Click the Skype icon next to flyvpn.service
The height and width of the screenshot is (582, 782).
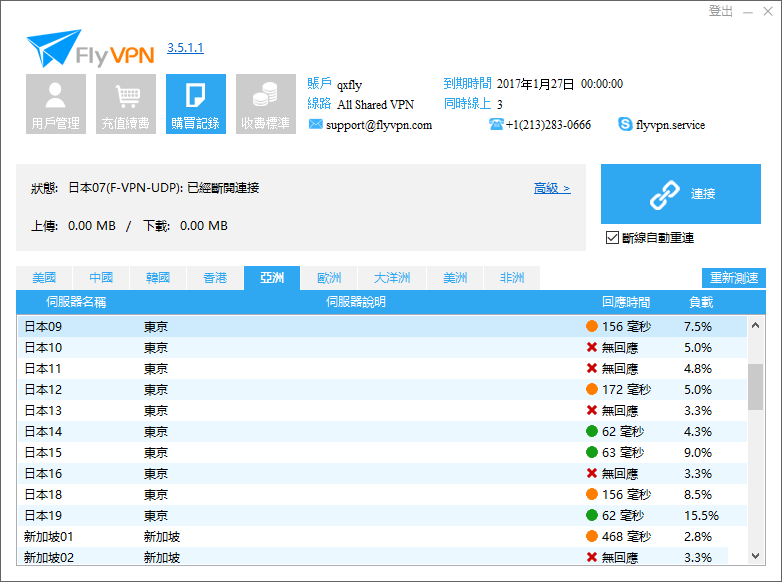[625, 124]
